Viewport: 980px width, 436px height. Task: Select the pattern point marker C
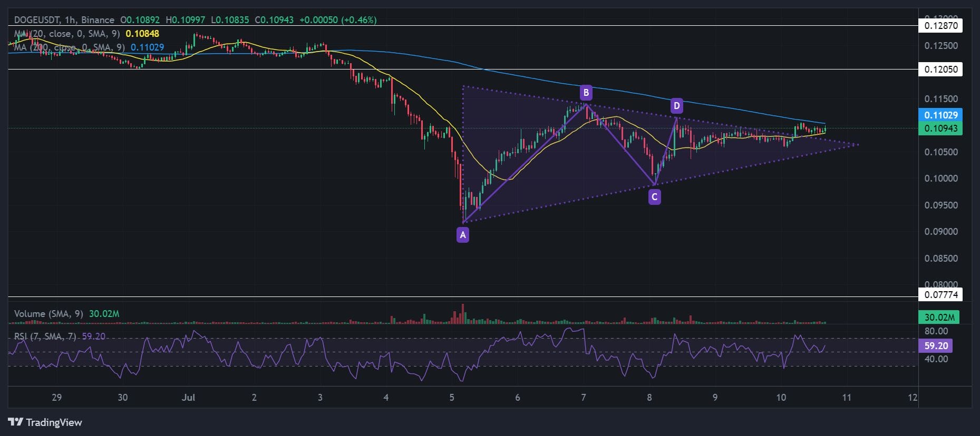[654, 197]
